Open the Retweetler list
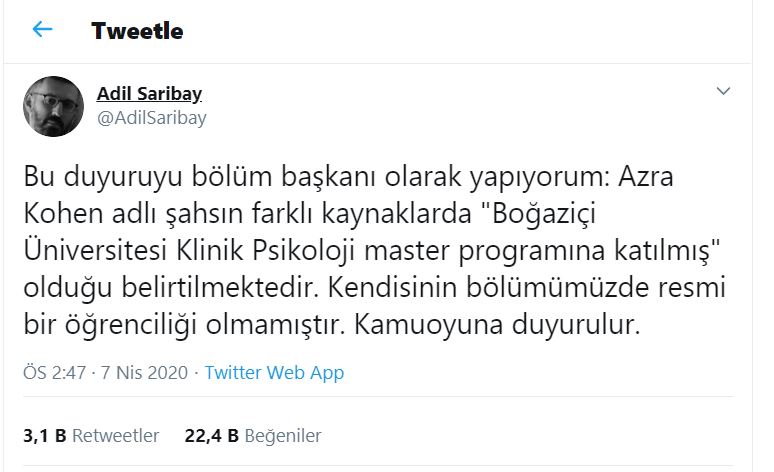 [115, 436]
